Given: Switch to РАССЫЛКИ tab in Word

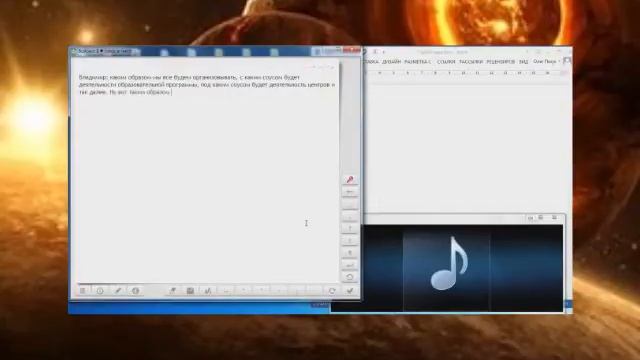Looking at the screenshot, I should [471, 62].
